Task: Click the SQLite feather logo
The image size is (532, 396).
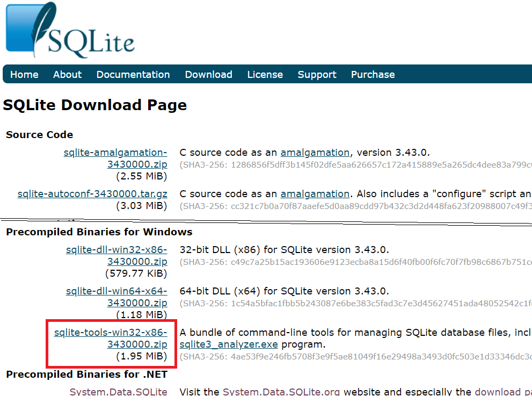Action: [70, 30]
